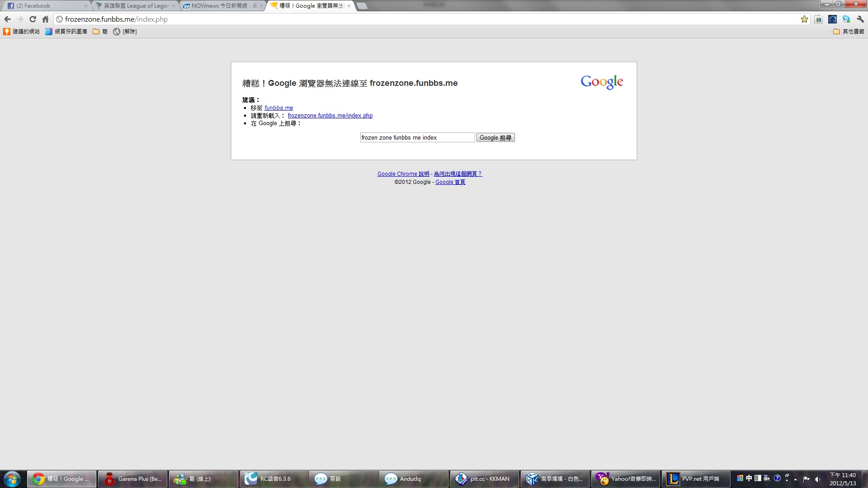The width and height of the screenshot is (868, 488).
Task: Reload the current page
Action: coord(33,19)
